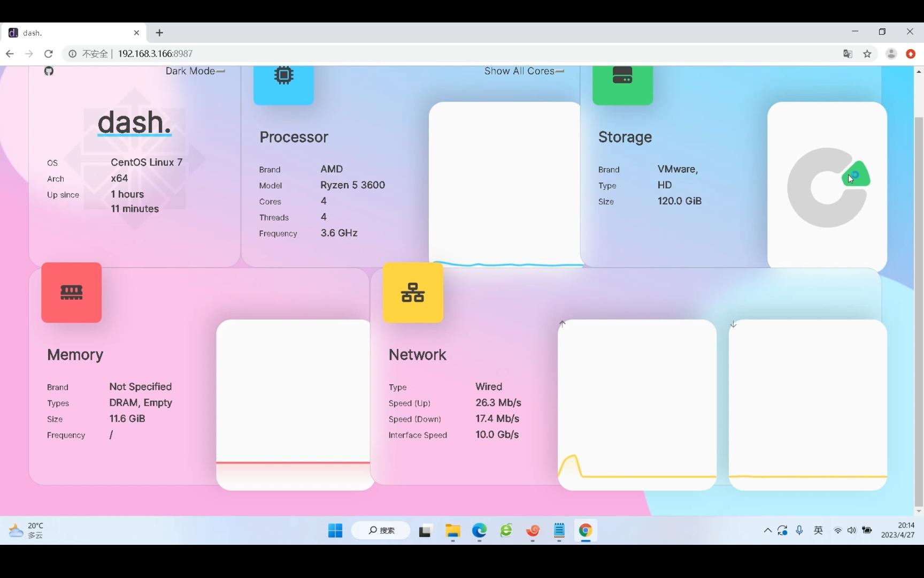Image resolution: width=924 pixels, height=578 pixels.
Task: Open the Chrome profile avatar
Action: tap(891, 54)
